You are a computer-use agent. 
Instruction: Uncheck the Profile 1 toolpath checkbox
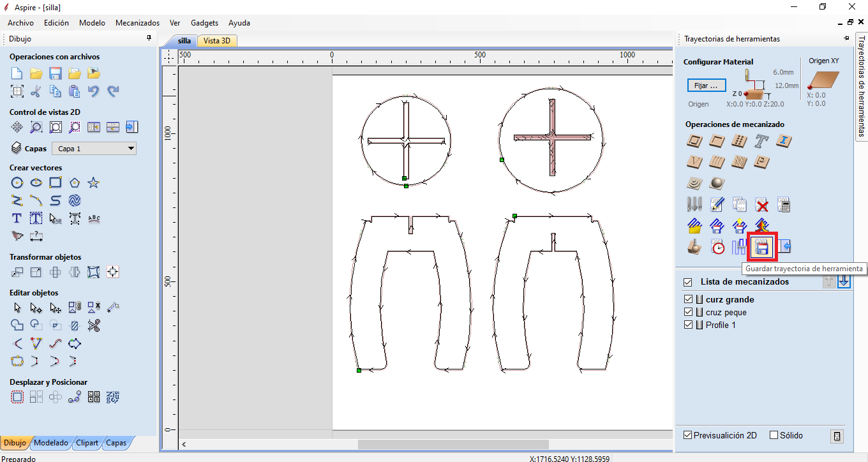point(688,325)
